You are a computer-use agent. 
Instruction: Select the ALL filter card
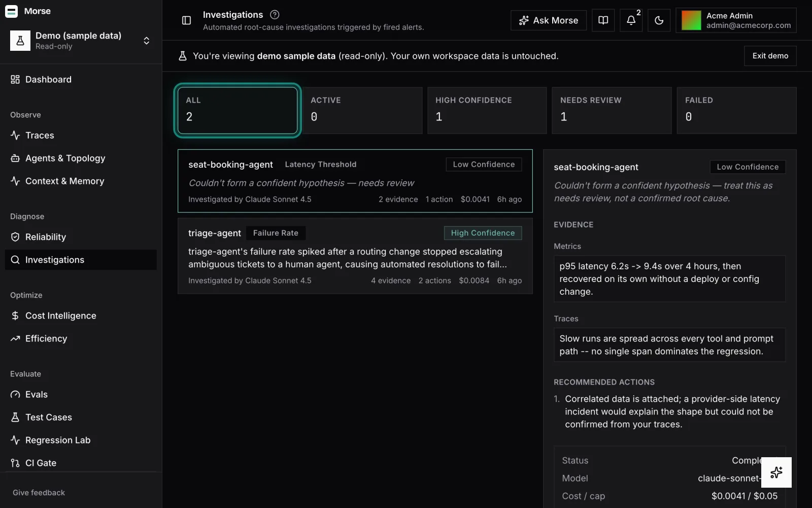238,110
